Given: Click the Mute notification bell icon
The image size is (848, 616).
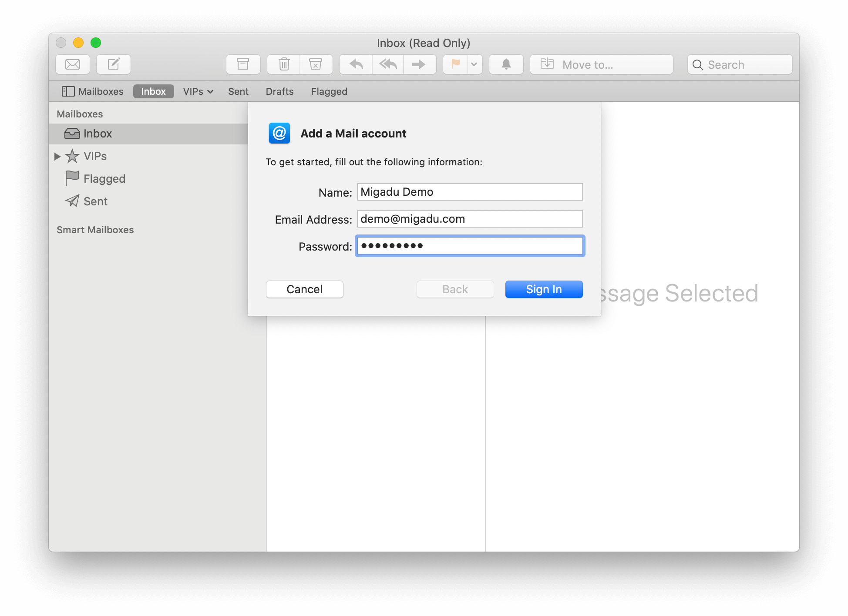Looking at the screenshot, I should click(x=506, y=64).
